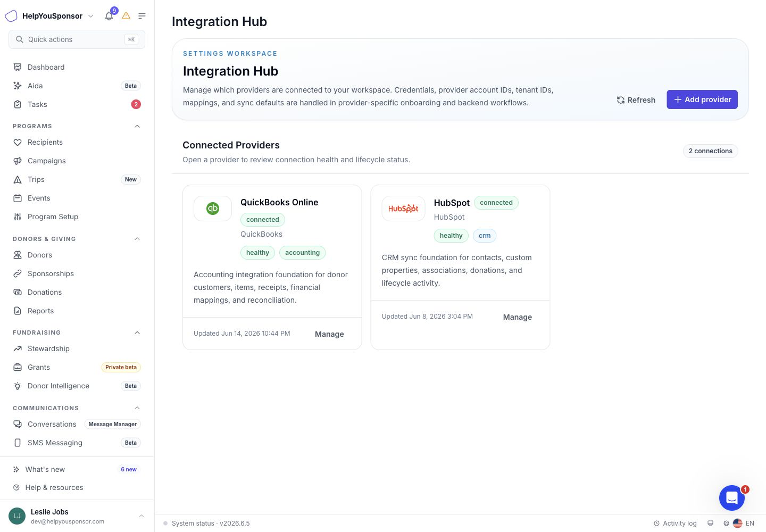The image size is (766, 532).
Task: Open HelpYouSponsor workspace dropdown
Action: (x=91, y=16)
